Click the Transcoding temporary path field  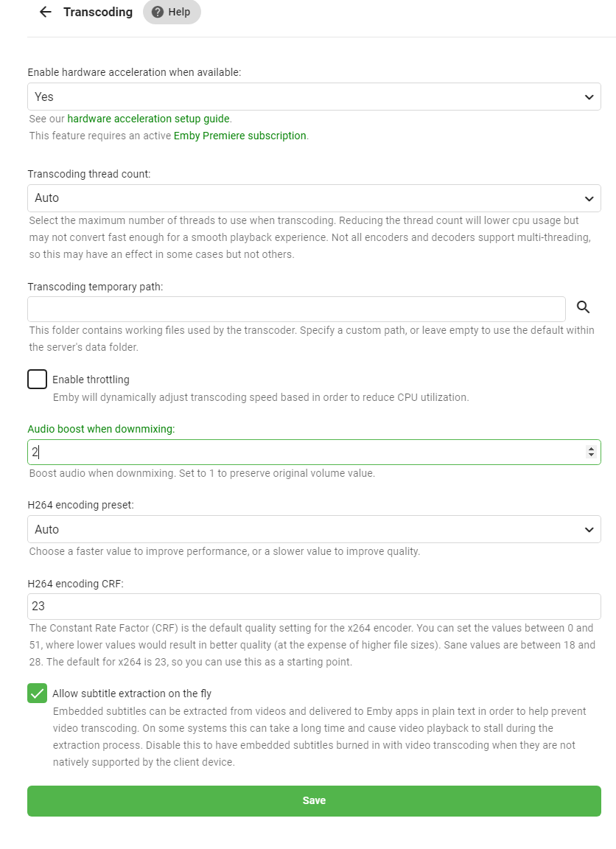[296, 309]
